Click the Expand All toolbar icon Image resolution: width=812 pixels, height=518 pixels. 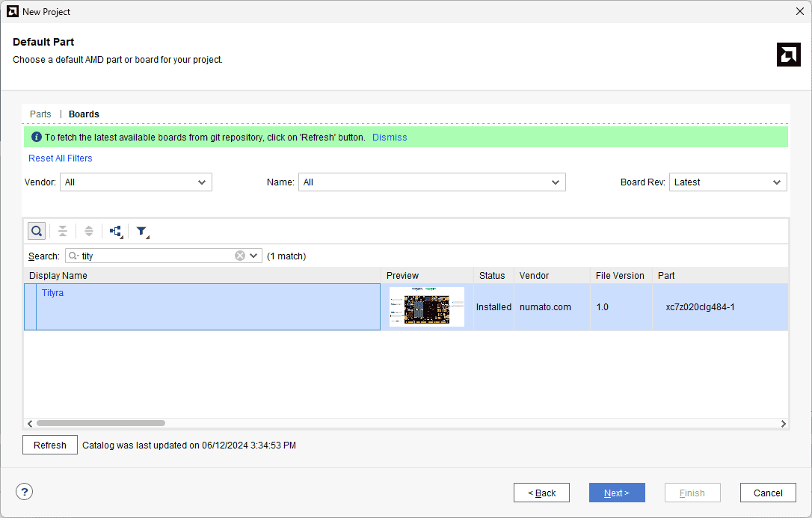[x=89, y=231]
